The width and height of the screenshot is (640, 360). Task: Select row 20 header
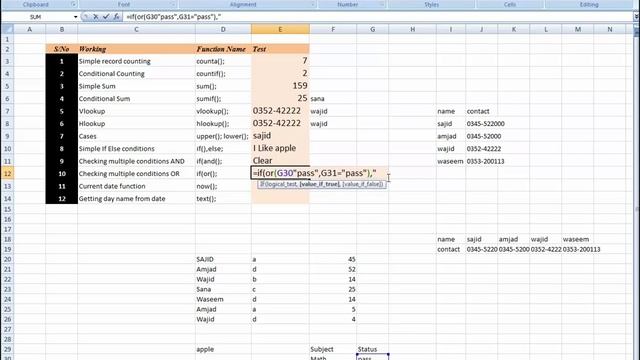7,259
